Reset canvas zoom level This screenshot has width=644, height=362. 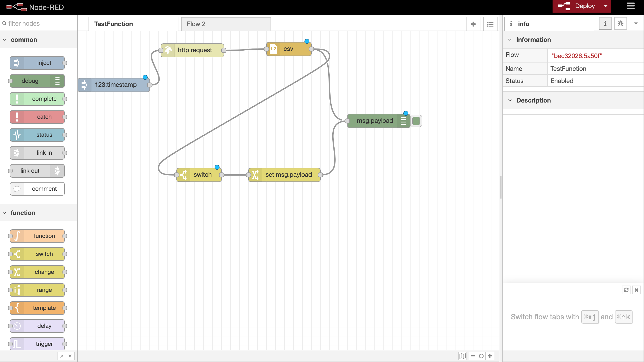coord(481,356)
